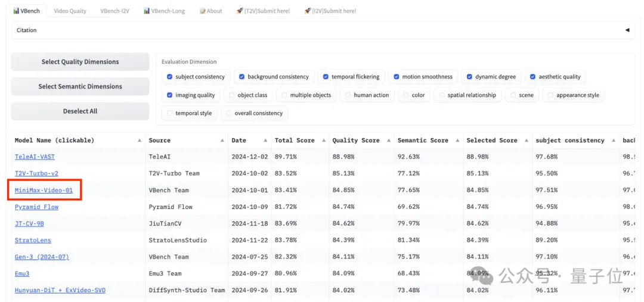The height and width of the screenshot is (302, 644).
Task: Click Quality Score column sort arrows
Action: coord(388,141)
